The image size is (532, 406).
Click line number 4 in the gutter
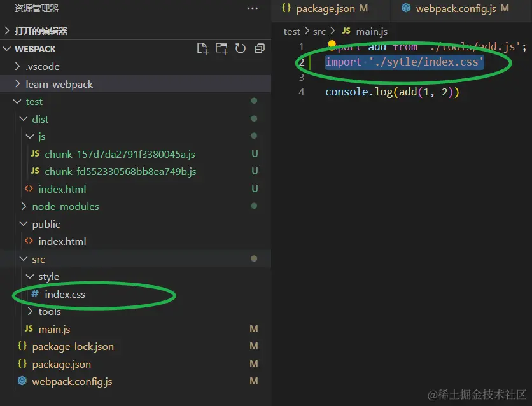301,92
